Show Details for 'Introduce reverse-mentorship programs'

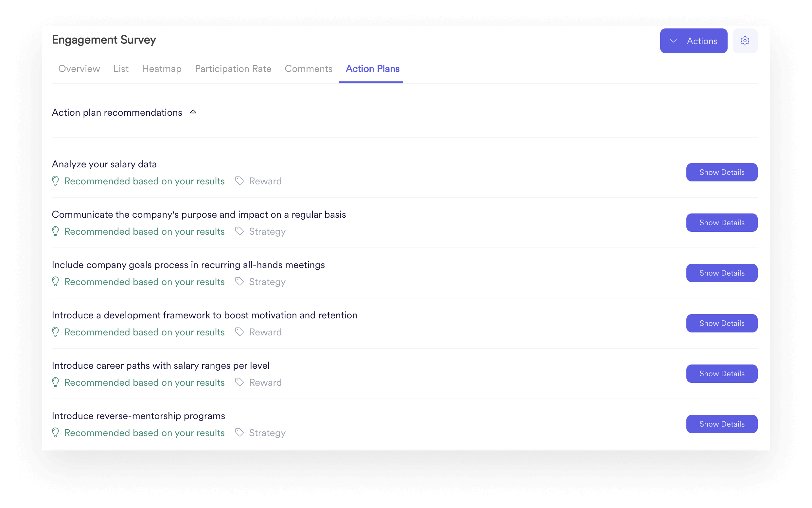(722, 424)
